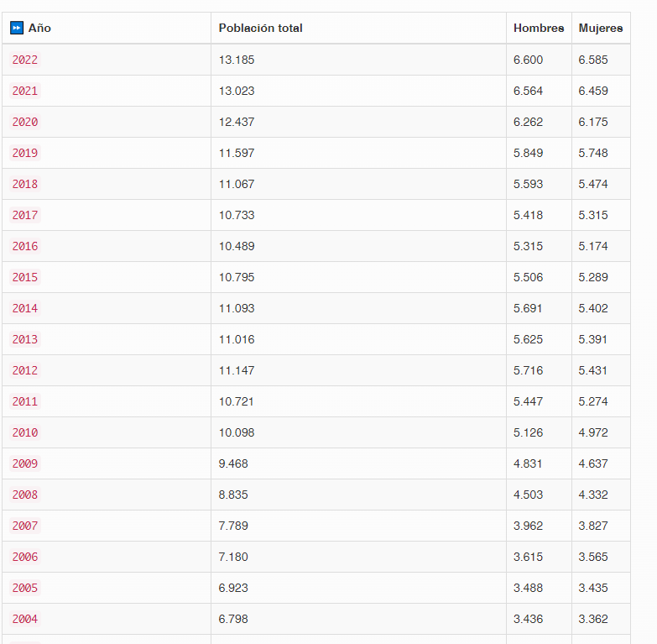Viewport: 657px width, 644px height.
Task: Click the Hombres column header
Action: coord(539,28)
